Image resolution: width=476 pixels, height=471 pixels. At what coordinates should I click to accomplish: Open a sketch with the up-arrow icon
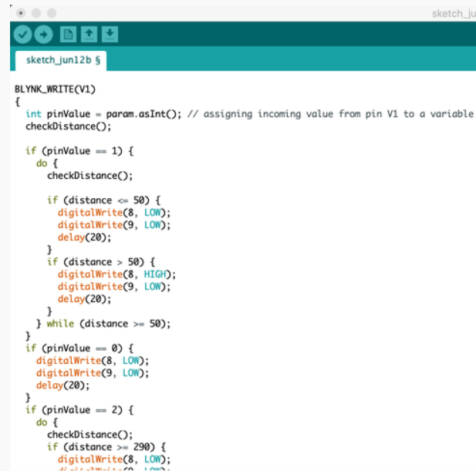point(89,34)
